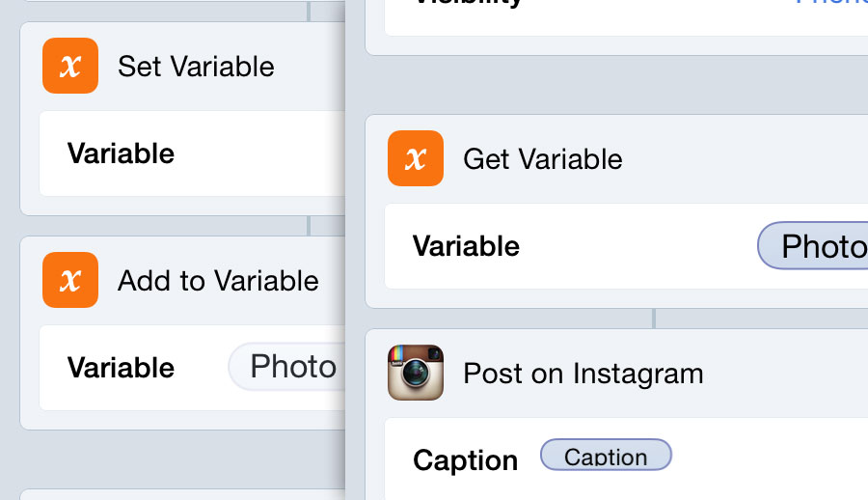The width and height of the screenshot is (868, 500).
Task: Click the Variable label in Add to Variable action
Action: point(121,368)
